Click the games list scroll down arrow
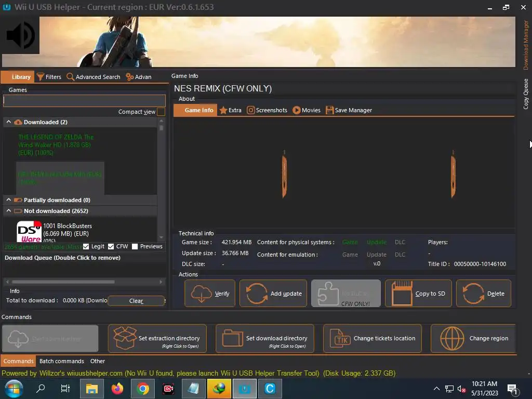The image size is (532, 399). tap(161, 237)
